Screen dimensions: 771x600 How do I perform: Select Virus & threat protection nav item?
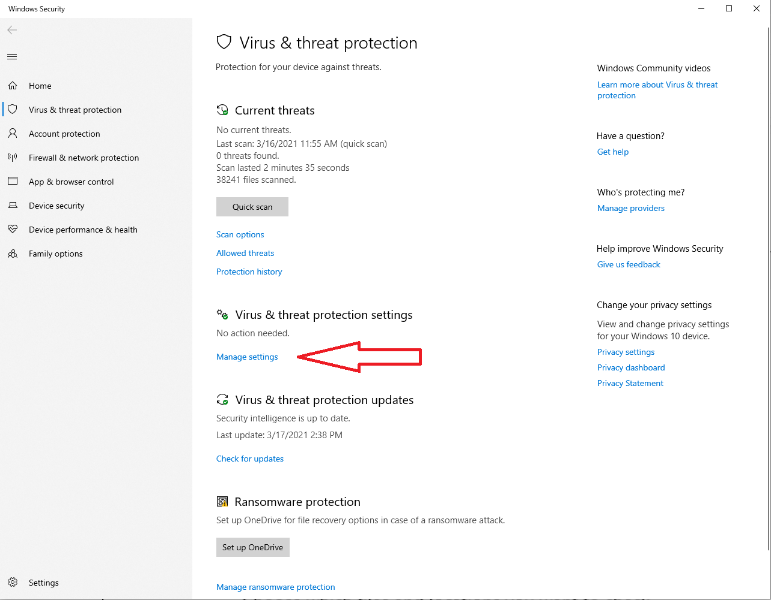tap(75, 110)
